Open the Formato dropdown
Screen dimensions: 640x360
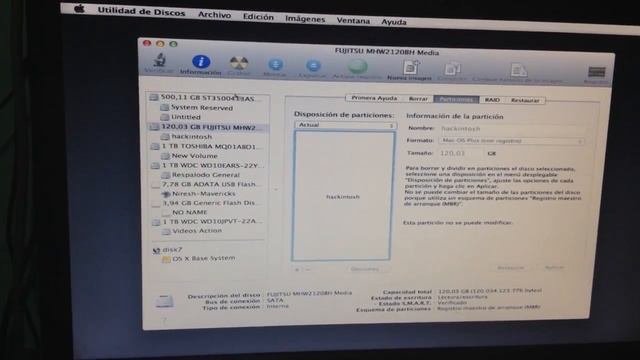click(x=511, y=141)
